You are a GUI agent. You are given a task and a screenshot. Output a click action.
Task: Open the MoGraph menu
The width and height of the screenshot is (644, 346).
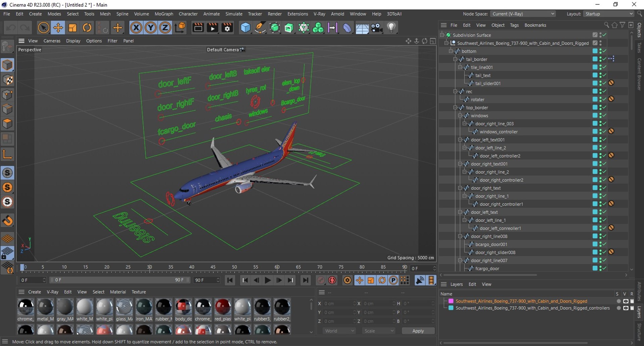tap(164, 14)
